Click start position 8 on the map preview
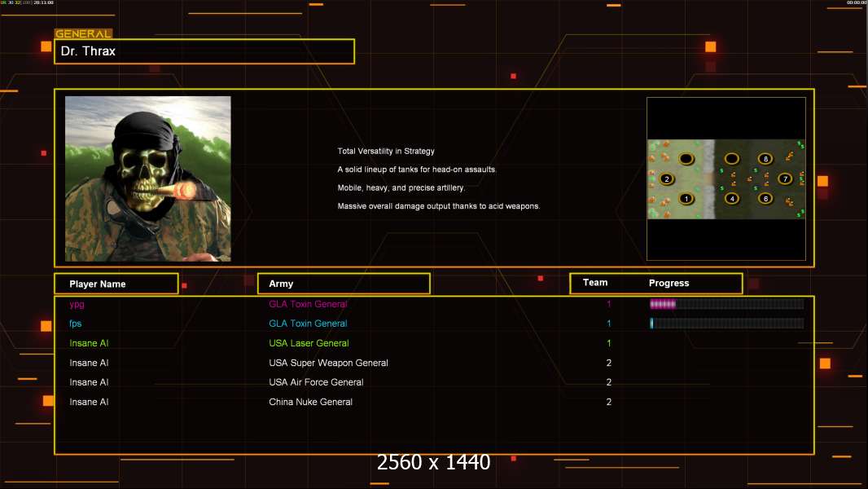 click(x=765, y=159)
